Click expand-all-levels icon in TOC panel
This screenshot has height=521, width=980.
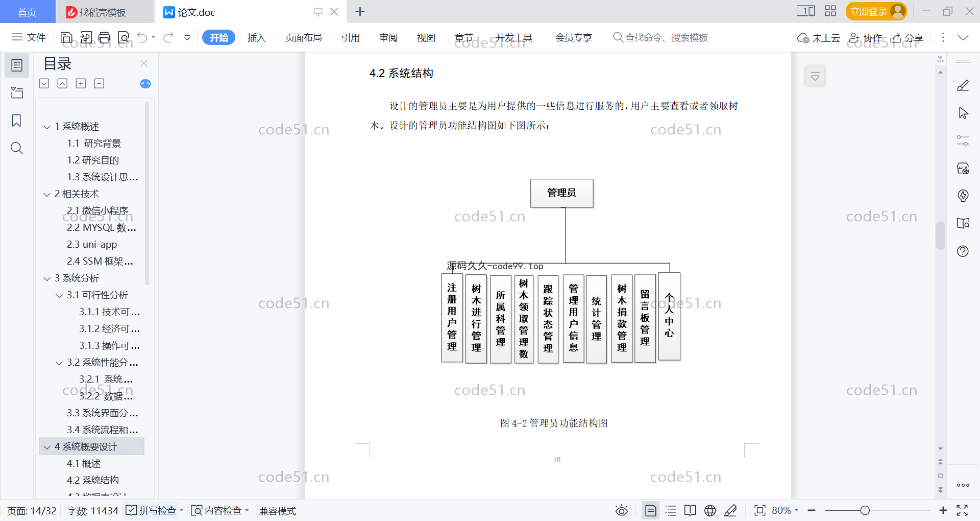(x=44, y=83)
